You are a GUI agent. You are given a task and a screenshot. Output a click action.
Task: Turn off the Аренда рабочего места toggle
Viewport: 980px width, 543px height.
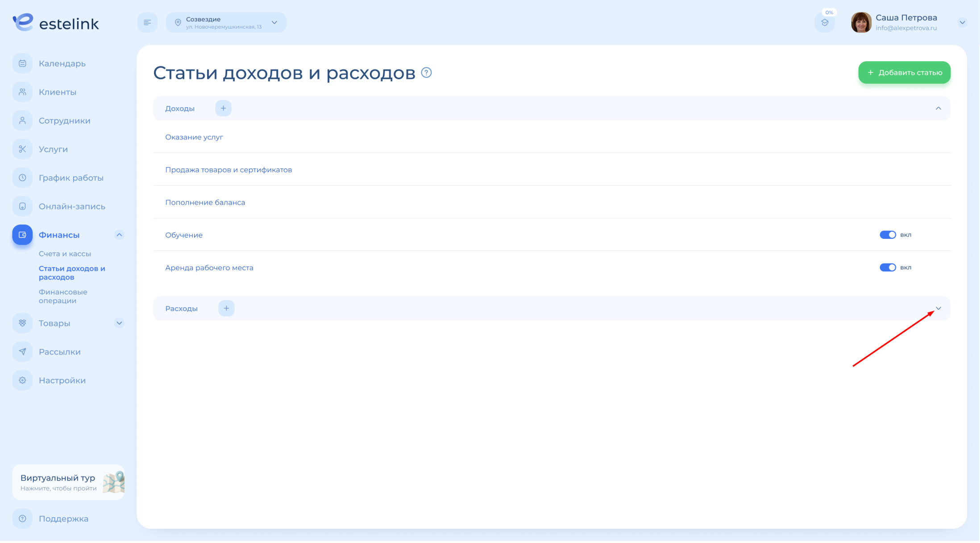pos(888,267)
